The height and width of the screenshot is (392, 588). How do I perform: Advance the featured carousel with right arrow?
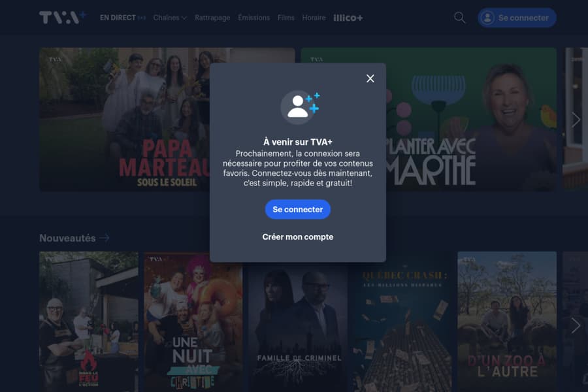[x=576, y=120]
